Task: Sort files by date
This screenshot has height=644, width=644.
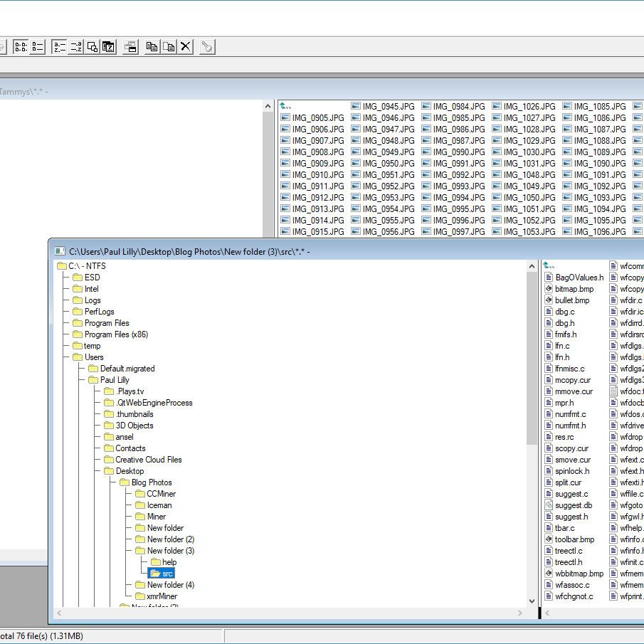Action: click(108, 47)
